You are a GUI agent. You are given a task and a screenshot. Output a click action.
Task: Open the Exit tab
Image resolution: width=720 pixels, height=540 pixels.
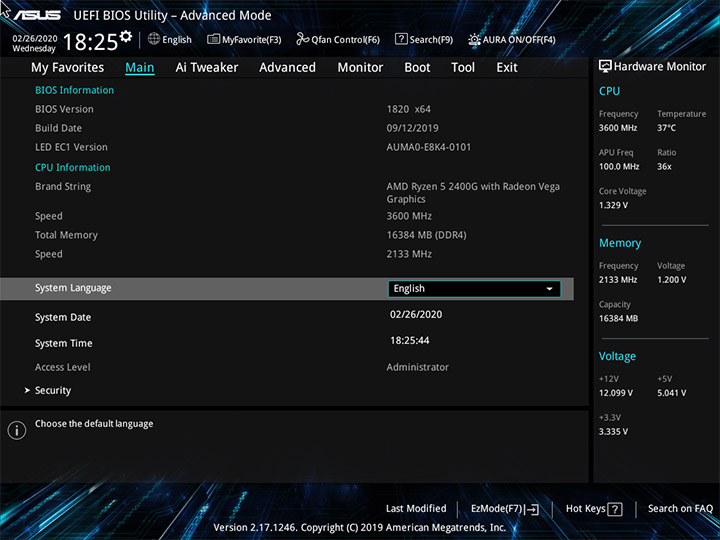tap(507, 68)
